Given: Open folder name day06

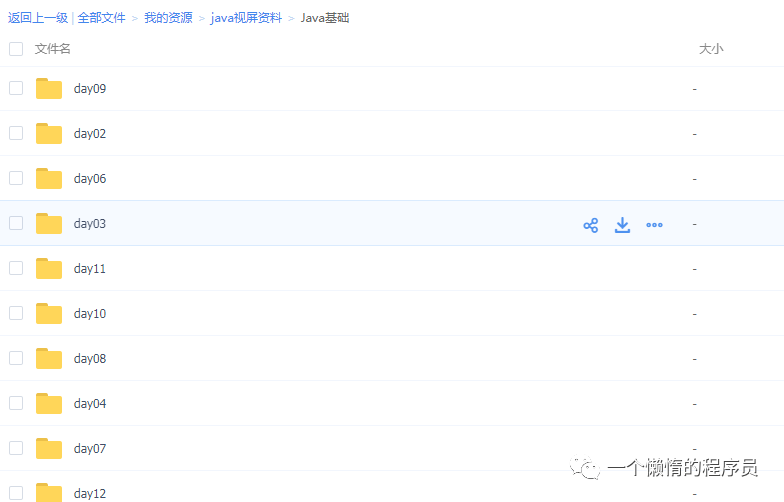Looking at the screenshot, I should (90, 179).
